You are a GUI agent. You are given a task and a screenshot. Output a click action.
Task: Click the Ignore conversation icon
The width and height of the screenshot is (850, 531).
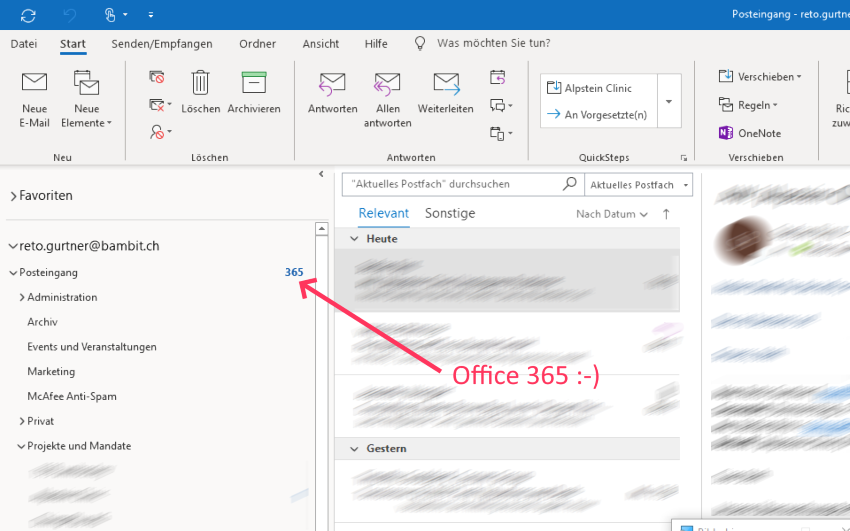157,77
